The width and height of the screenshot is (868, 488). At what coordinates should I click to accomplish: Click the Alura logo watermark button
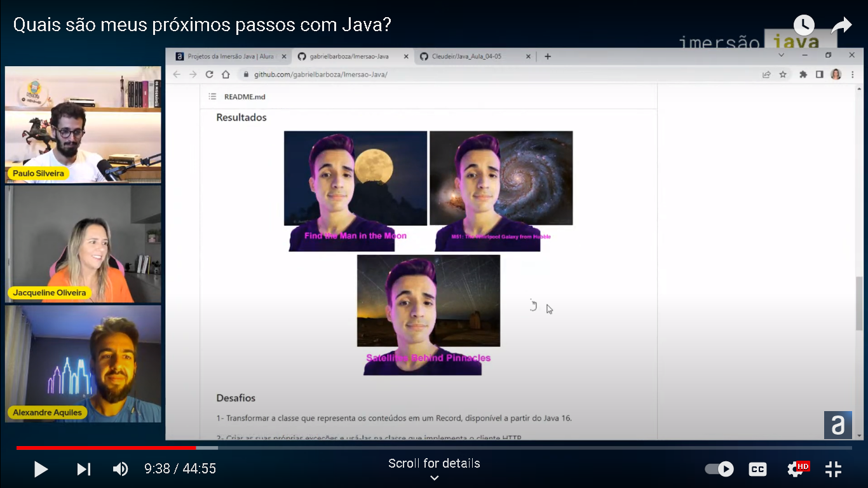(x=838, y=425)
